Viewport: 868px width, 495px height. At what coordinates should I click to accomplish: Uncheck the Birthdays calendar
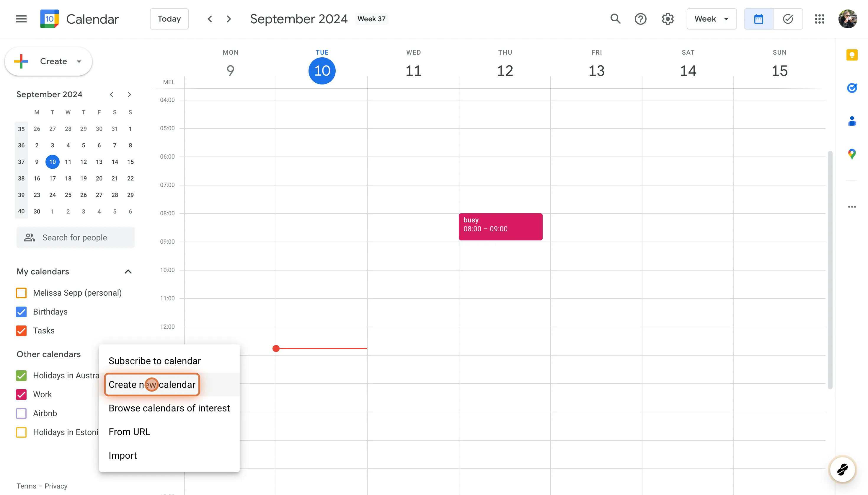pos(22,312)
